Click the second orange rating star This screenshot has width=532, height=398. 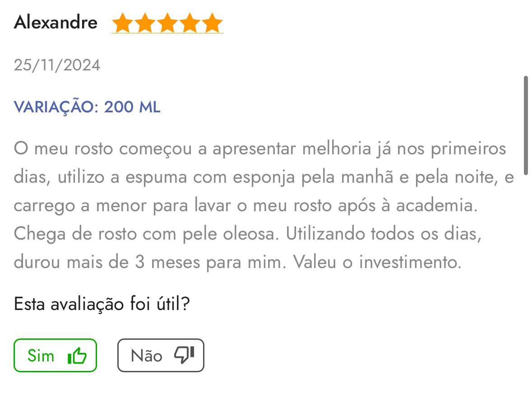click(x=144, y=23)
